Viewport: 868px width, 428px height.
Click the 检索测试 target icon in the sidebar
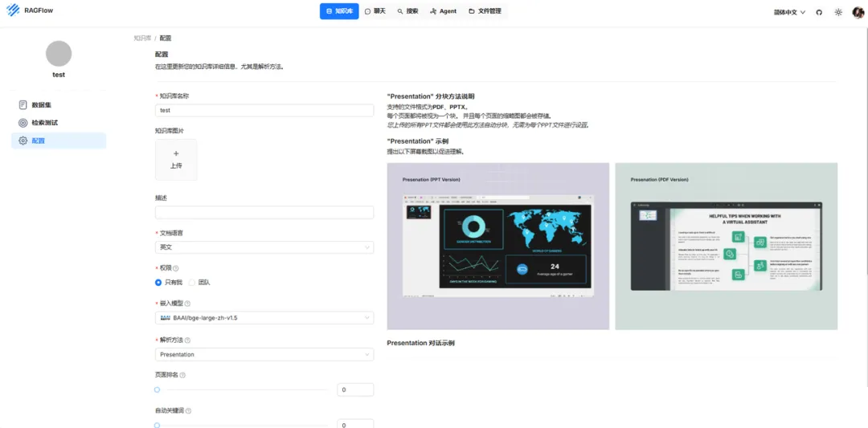click(x=23, y=123)
